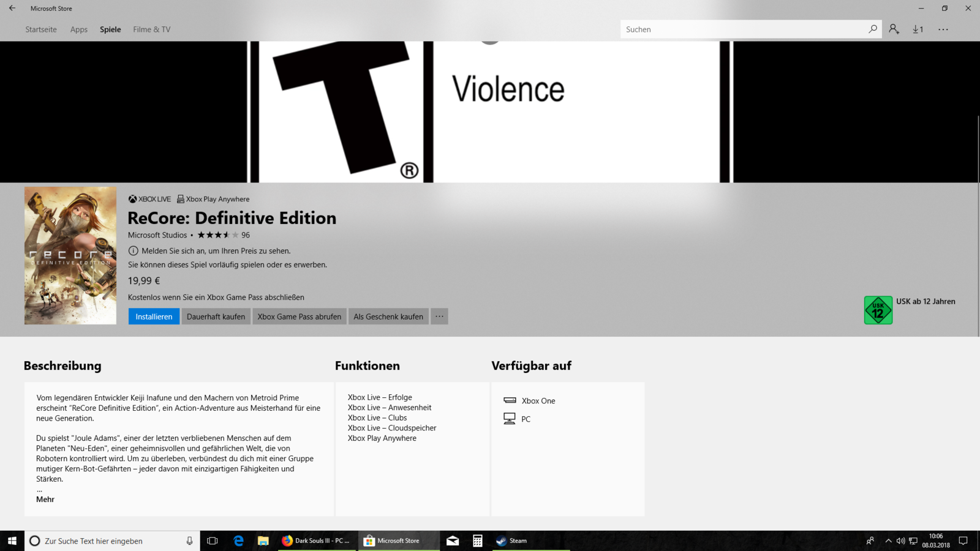Click Dauerhaft kaufen button
The image size is (980, 551).
tap(216, 317)
